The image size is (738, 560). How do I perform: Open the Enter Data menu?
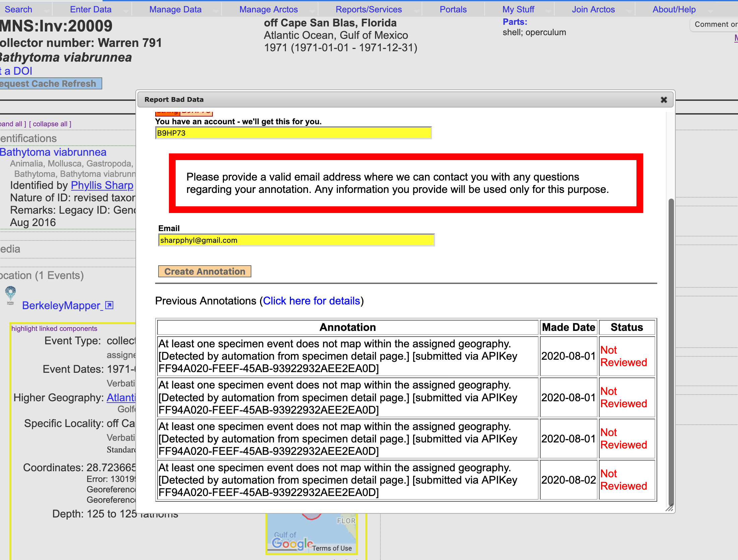pos(90,9)
